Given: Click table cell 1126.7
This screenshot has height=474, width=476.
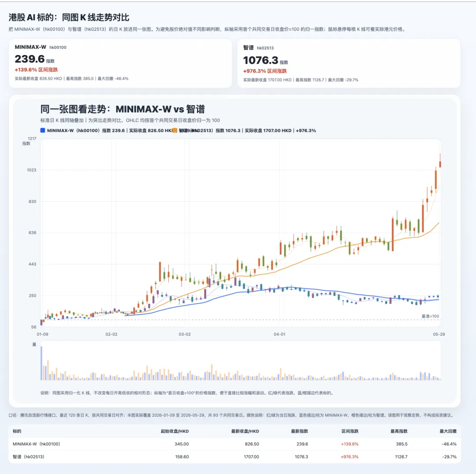Looking at the screenshot, I should (401, 457).
